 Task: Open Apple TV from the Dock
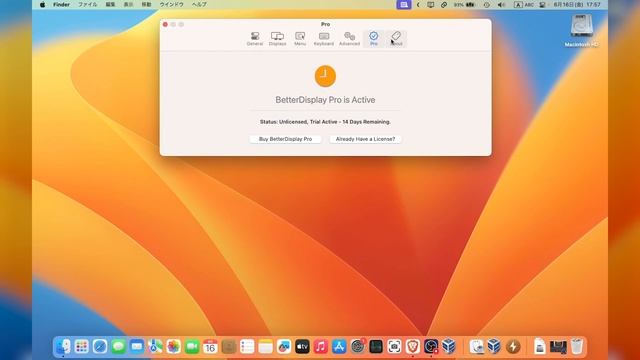[x=302, y=347]
